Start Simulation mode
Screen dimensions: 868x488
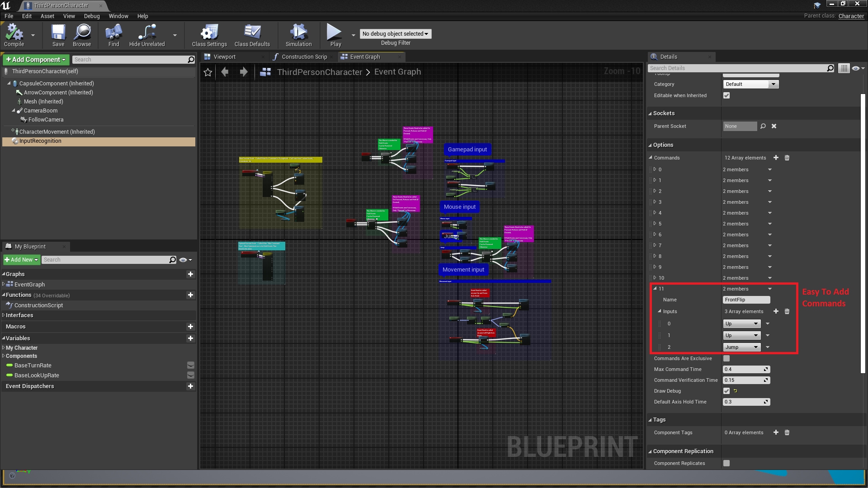[x=298, y=35]
